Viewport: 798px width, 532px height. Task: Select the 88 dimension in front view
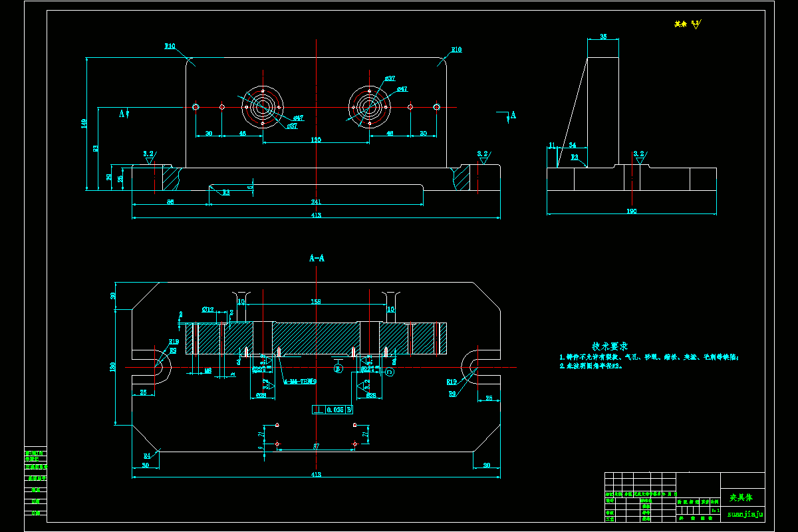point(170,202)
